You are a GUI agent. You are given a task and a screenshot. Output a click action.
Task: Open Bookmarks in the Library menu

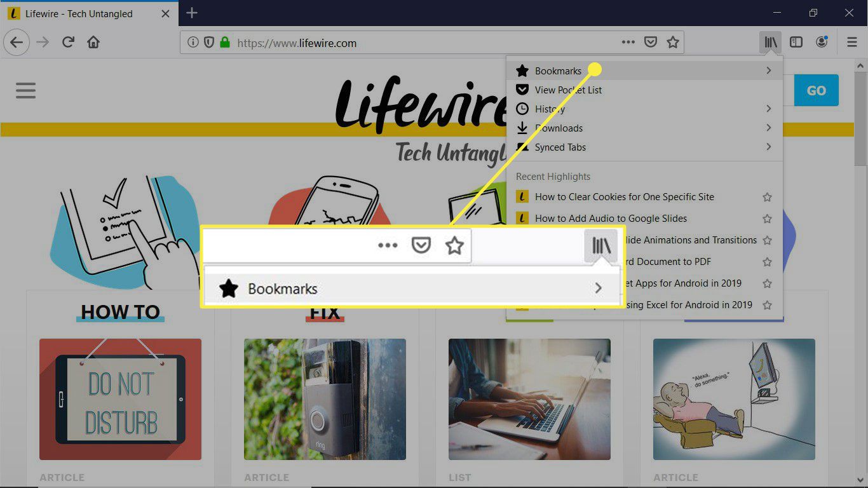click(645, 71)
